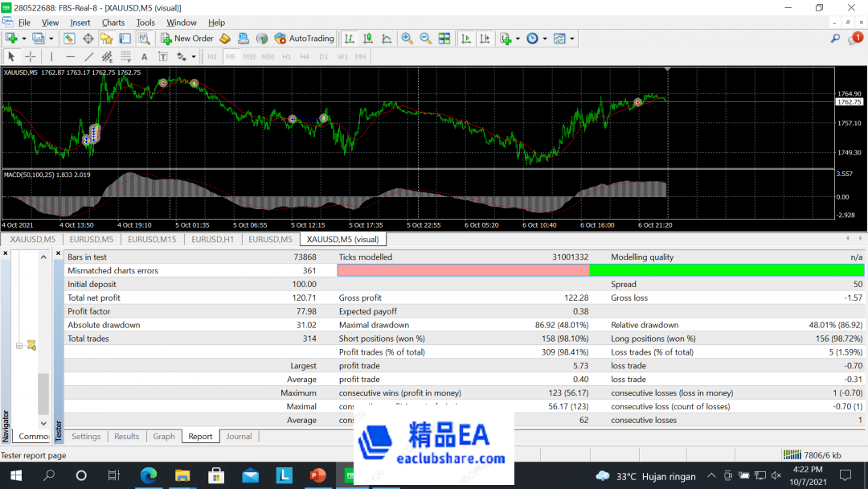
Task: Open the periodicity clock dropdown arrow
Action: click(x=544, y=39)
